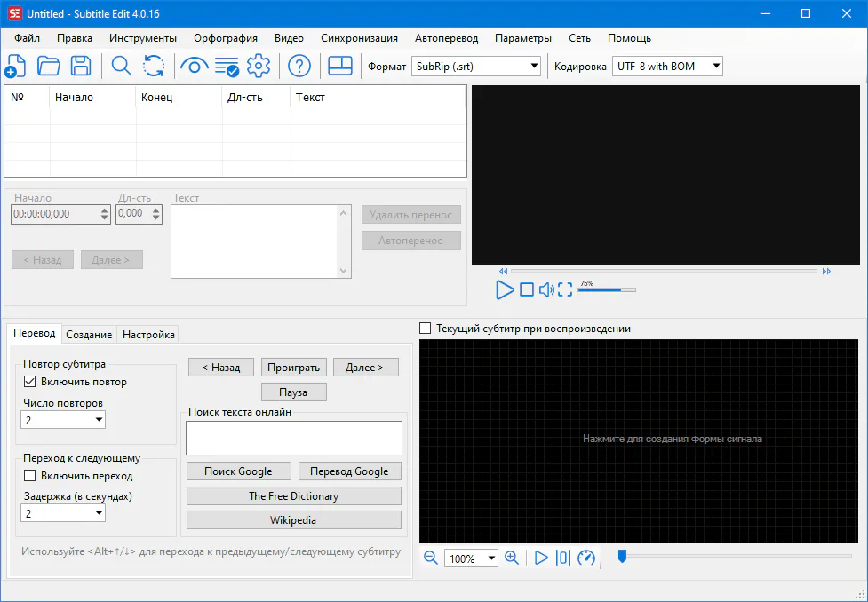Image resolution: width=868 pixels, height=602 pixels.
Task: Open Visual sync eye icon
Action: 195,67
